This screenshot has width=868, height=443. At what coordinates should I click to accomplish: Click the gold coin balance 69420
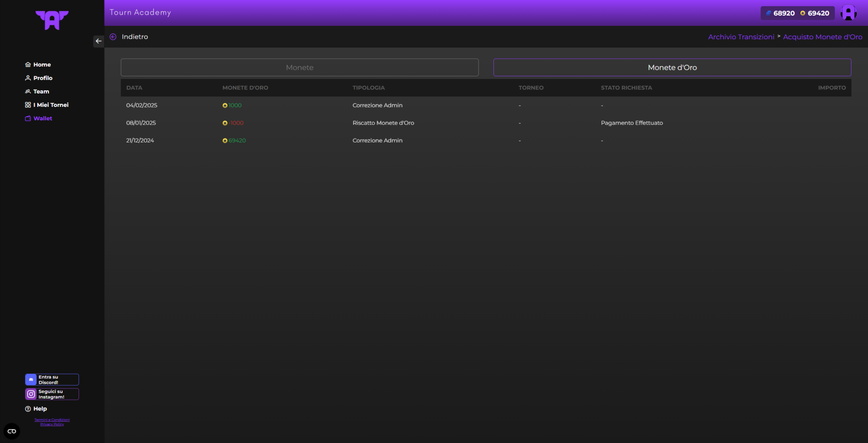tap(815, 13)
